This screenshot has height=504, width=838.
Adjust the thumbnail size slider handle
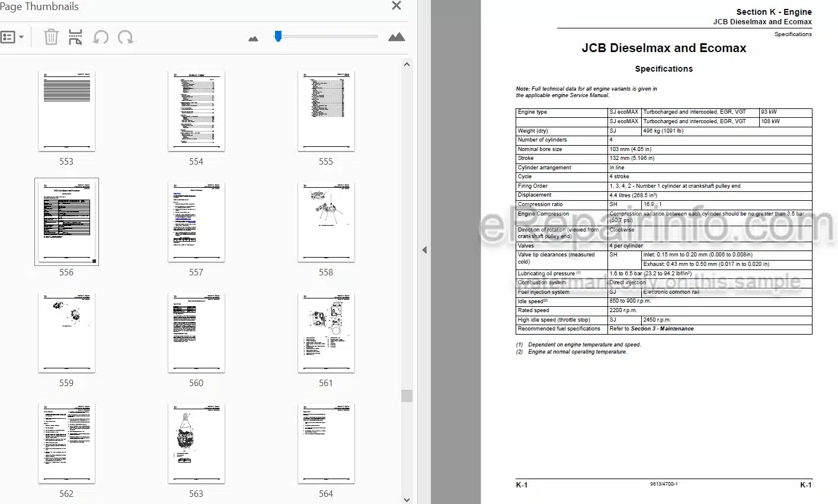pos(278,37)
